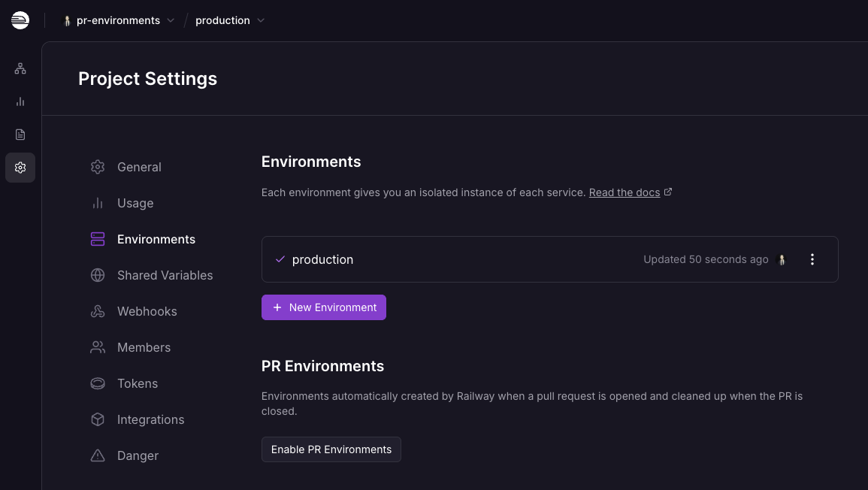The width and height of the screenshot is (868, 490).
Task: Click the checkmark on production environment
Action: (x=280, y=259)
